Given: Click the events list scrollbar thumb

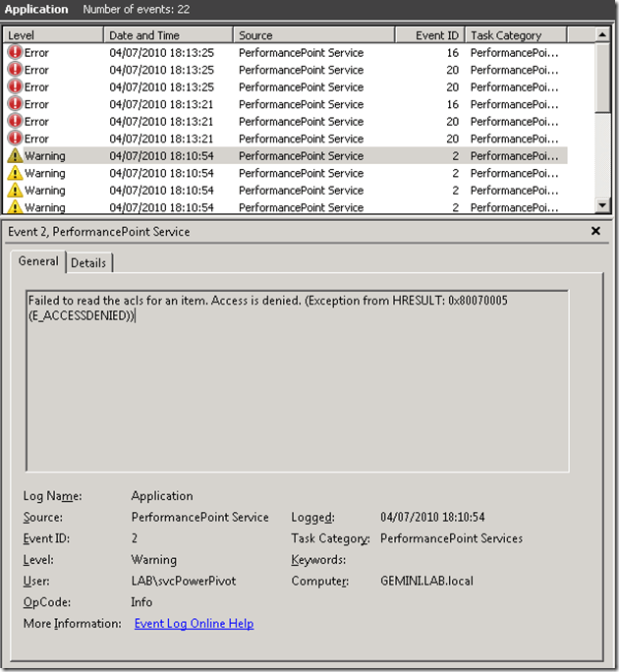Looking at the screenshot, I should (x=602, y=78).
